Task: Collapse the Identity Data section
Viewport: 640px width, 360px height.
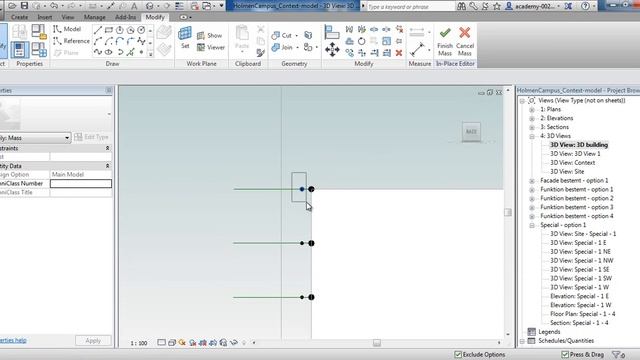Action: coord(107,166)
